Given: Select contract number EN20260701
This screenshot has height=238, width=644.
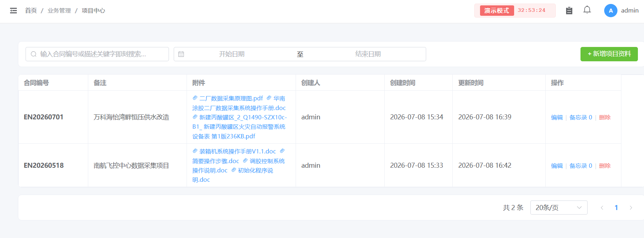Looking at the screenshot, I should (x=44, y=117).
